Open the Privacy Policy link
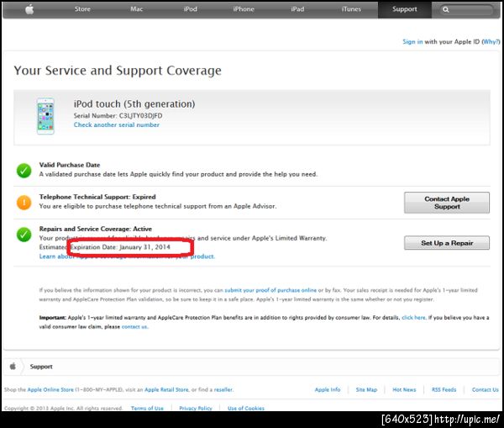The width and height of the screenshot is (504, 428). pos(196,408)
